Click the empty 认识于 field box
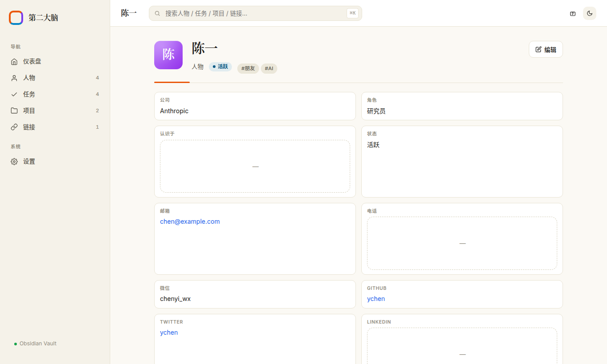This screenshot has height=364, width=607. click(255, 166)
